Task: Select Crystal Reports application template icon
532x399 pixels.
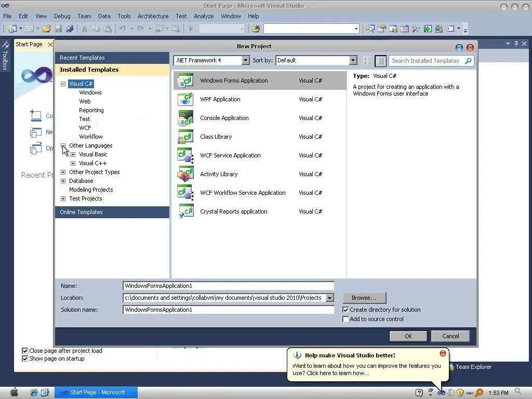Action: pyautogui.click(x=185, y=211)
